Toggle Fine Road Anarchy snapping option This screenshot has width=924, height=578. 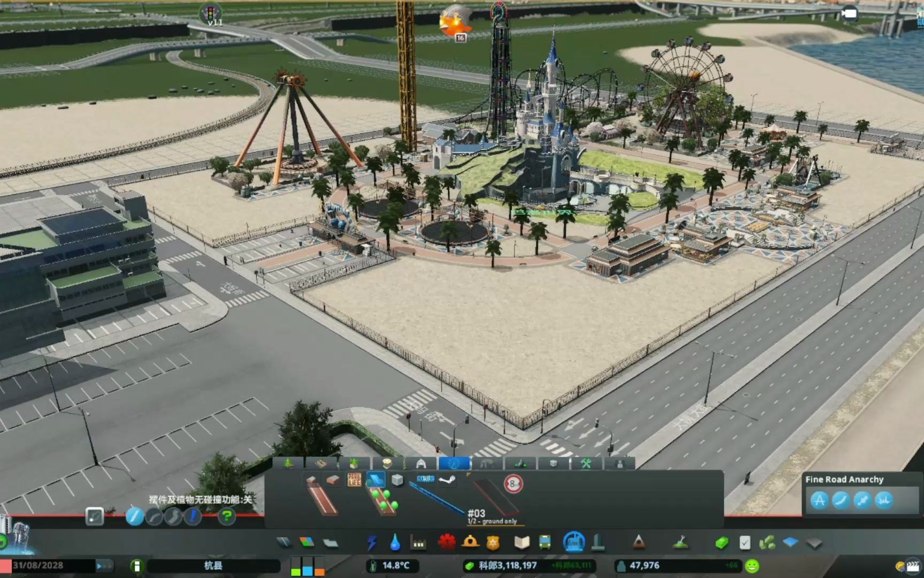(862, 500)
